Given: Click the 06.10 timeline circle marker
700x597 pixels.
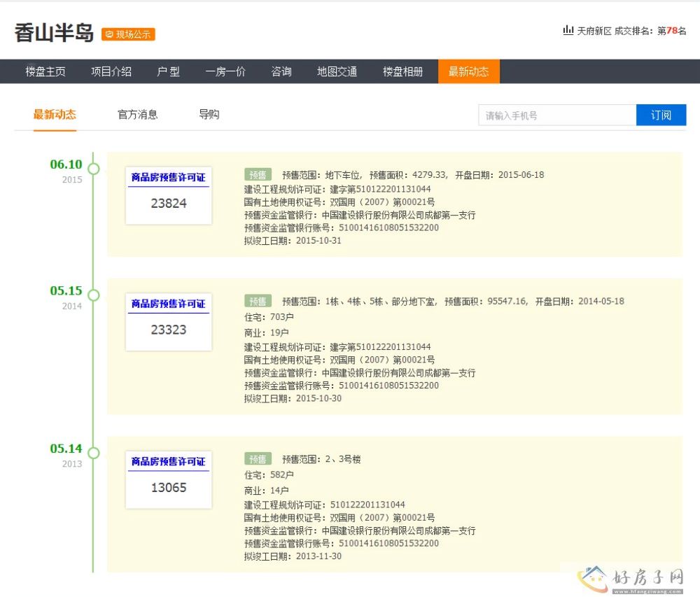Looking at the screenshot, I should (93, 169).
